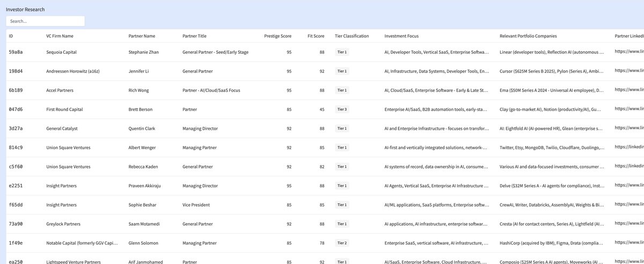Select Union Square Ventures in Rebecca Kaden row

click(x=67, y=166)
